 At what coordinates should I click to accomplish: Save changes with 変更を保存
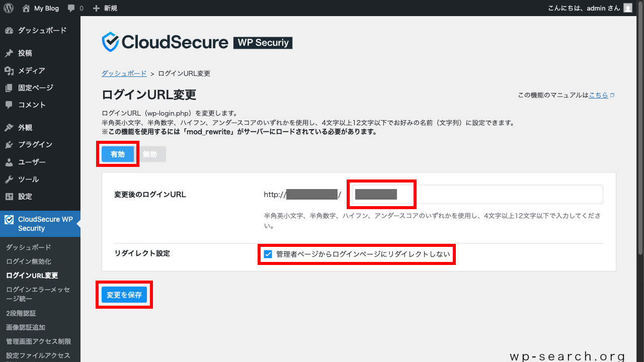(x=124, y=295)
